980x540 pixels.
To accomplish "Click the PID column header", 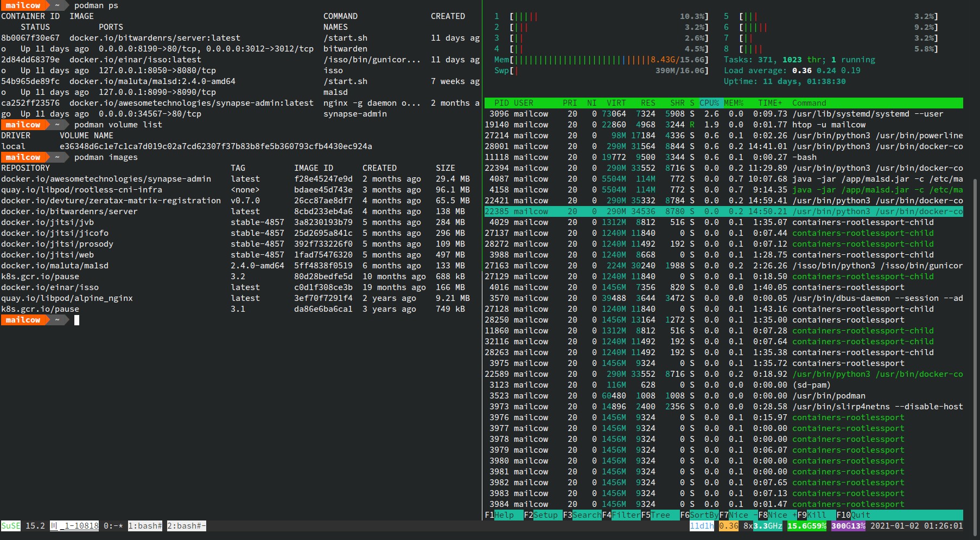I will [501, 103].
